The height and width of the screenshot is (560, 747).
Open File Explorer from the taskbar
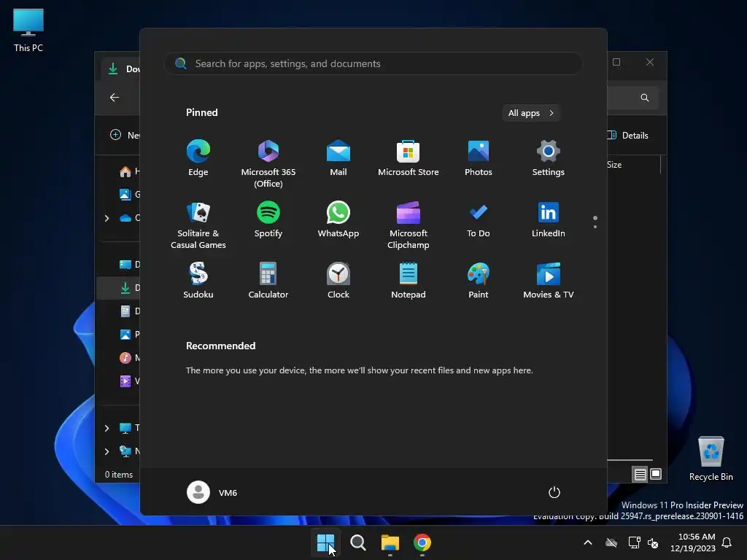(390, 542)
